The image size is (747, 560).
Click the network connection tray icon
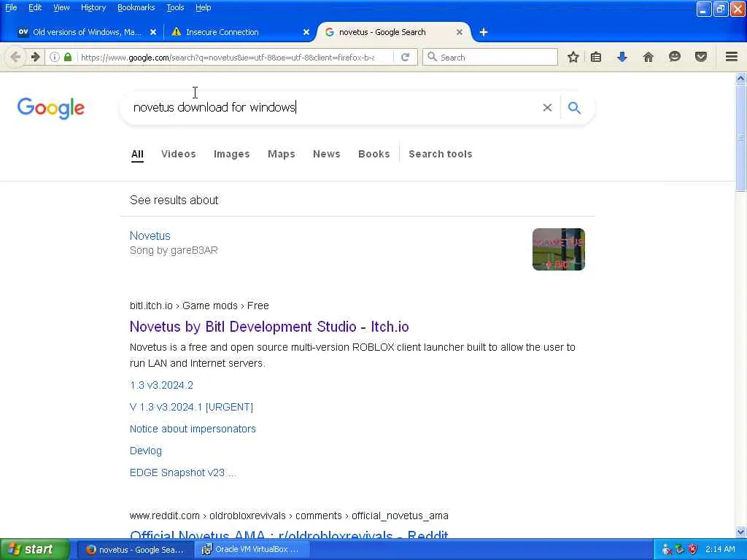[x=667, y=550]
